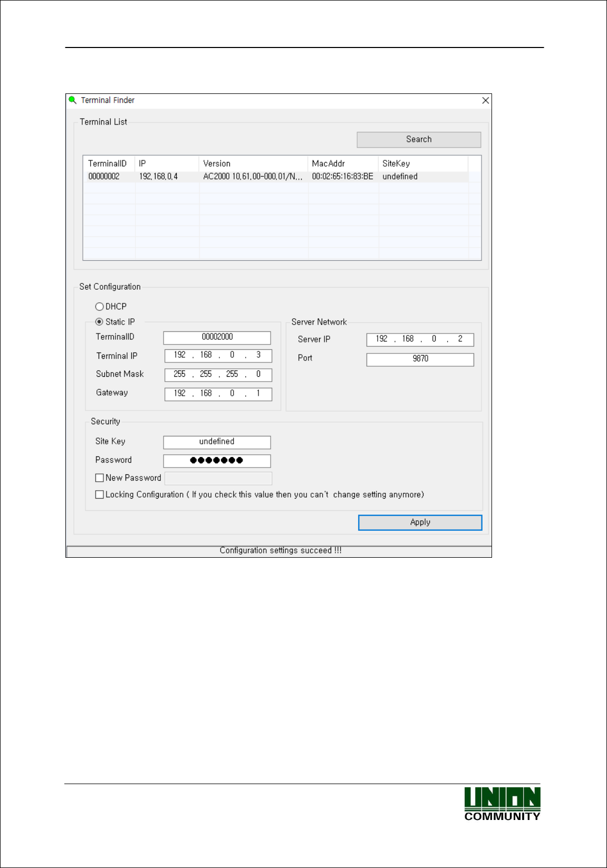Focus the Port field showing 9870
This screenshot has height=868, width=607.
click(420, 359)
